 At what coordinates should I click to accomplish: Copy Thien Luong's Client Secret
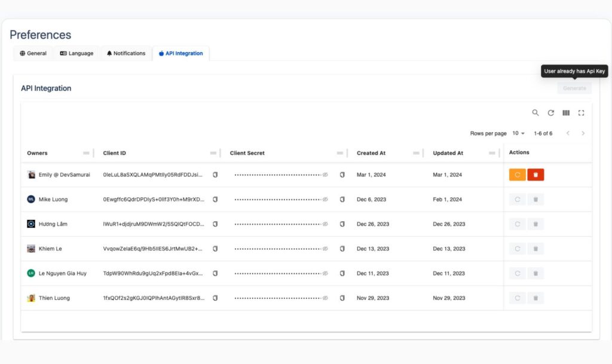(341, 298)
